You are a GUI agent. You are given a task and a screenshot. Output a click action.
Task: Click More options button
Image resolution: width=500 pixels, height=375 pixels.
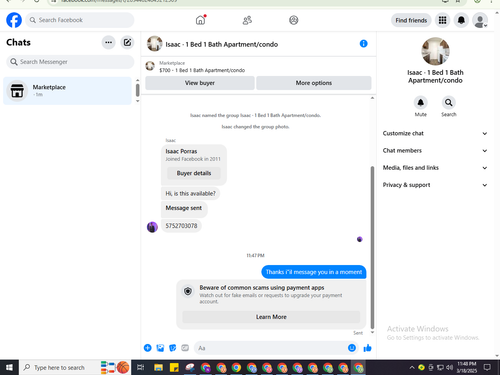[314, 83]
